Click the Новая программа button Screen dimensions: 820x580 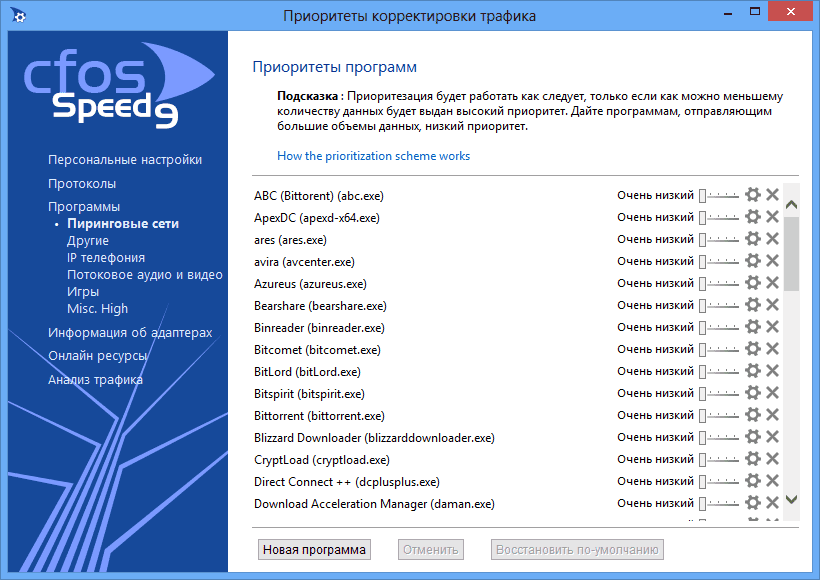(x=314, y=549)
